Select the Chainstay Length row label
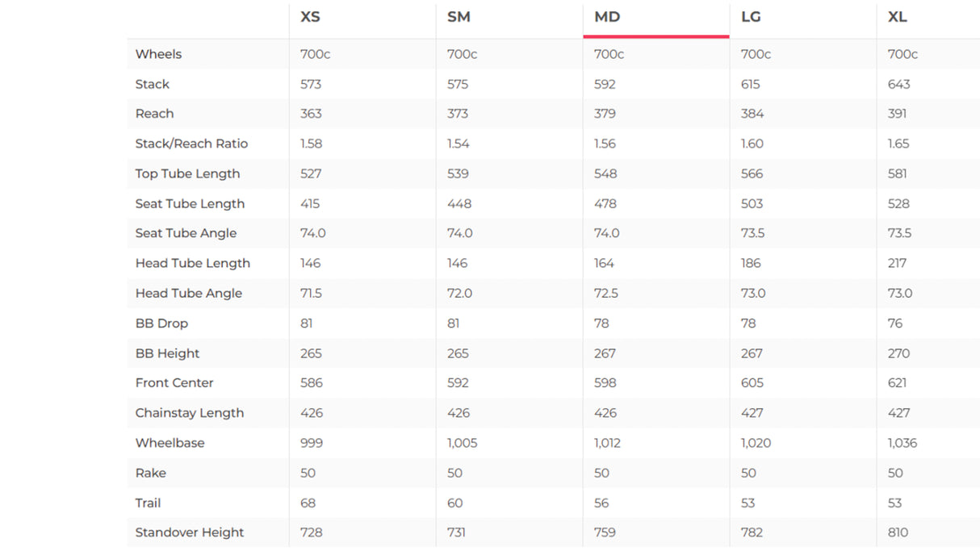This screenshot has height=551, width=980. [189, 413]
